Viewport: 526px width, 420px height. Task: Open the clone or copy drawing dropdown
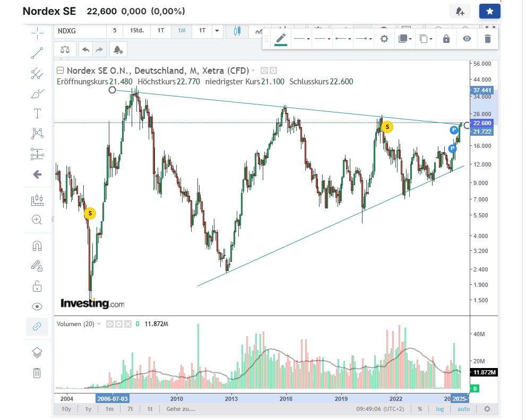tap(426, 39)
